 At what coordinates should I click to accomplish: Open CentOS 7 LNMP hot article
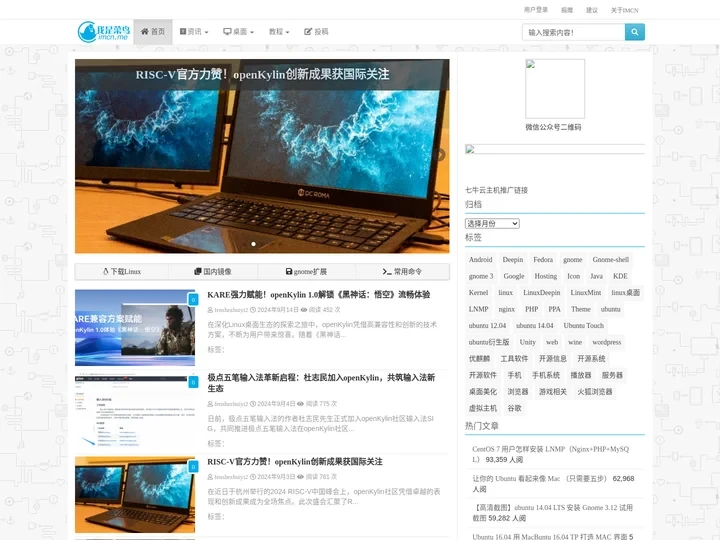point(550,454)
